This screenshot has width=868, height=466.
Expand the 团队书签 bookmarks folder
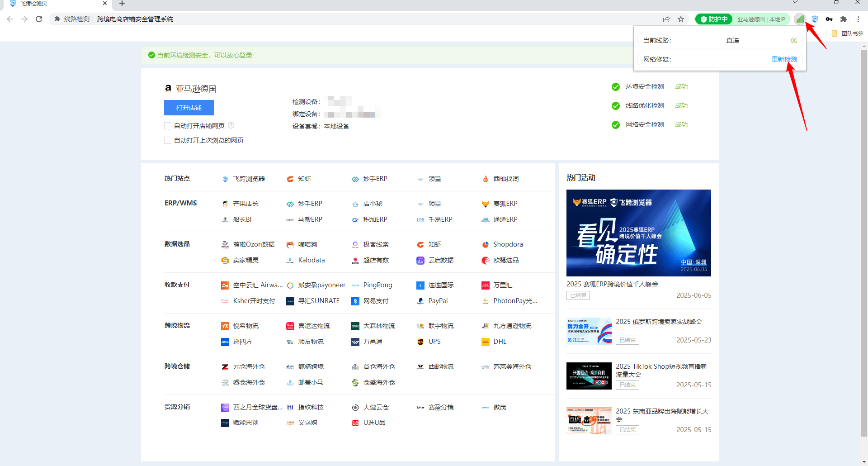[848, 33]
